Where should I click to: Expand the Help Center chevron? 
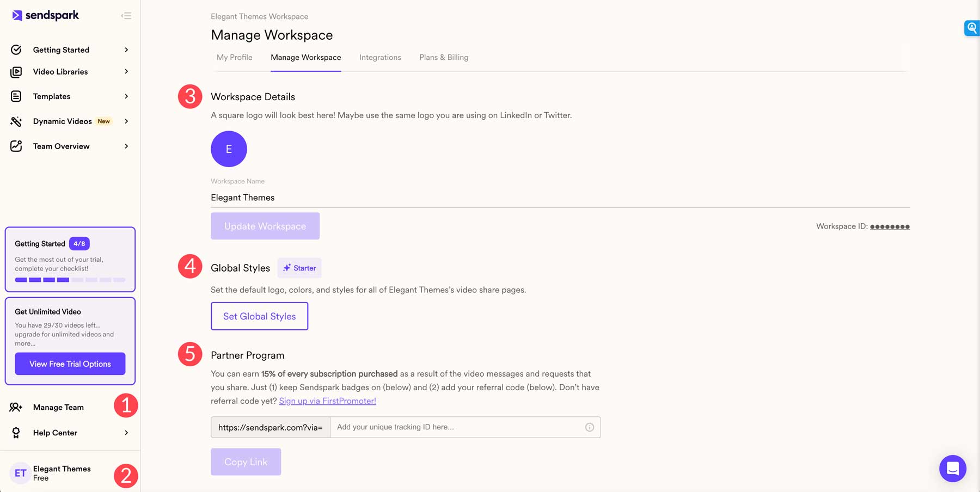click(126, 433)
